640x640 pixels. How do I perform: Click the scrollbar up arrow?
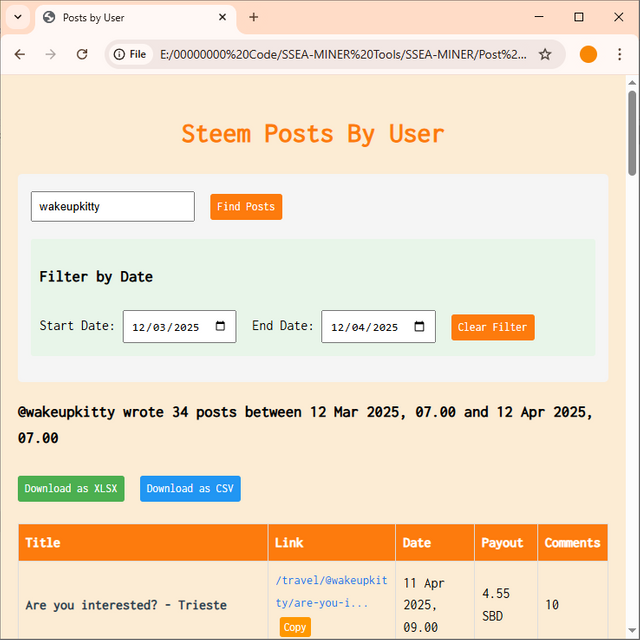(632, 82)
